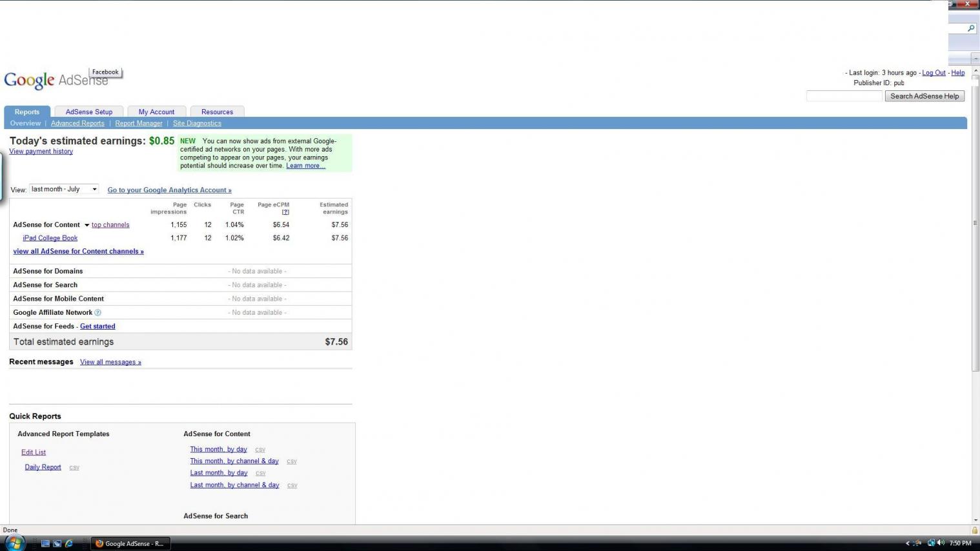Click the top channels link
Screen dimensions: 980x551
(x=110, y=225)
